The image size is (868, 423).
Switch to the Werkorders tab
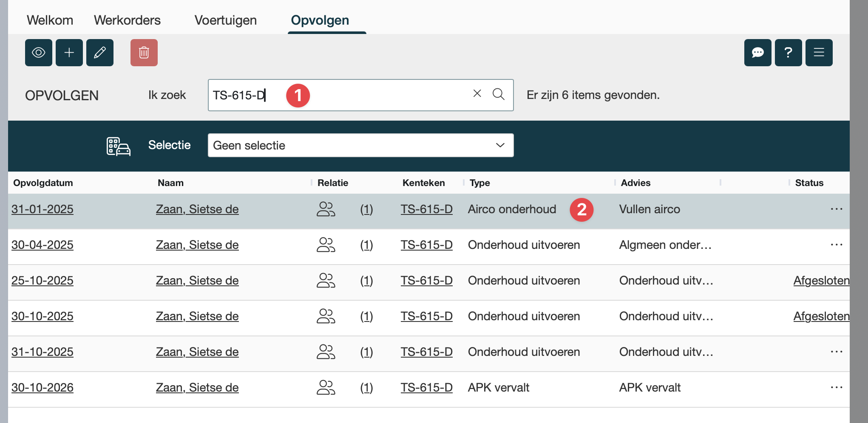click(127, 20)
